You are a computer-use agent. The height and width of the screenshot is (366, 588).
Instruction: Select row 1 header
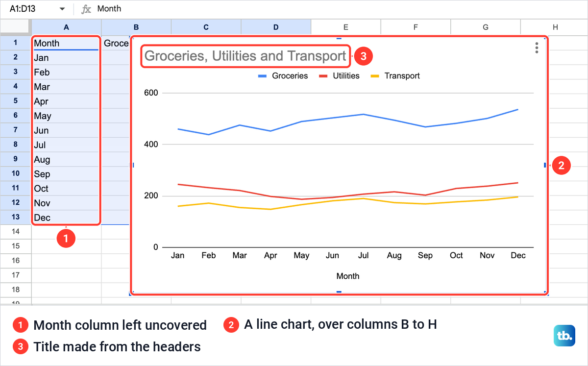(x=16, y=43)
